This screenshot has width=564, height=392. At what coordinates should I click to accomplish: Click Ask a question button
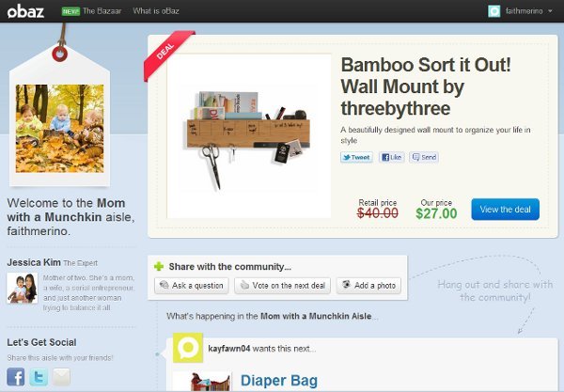point(192,286)
